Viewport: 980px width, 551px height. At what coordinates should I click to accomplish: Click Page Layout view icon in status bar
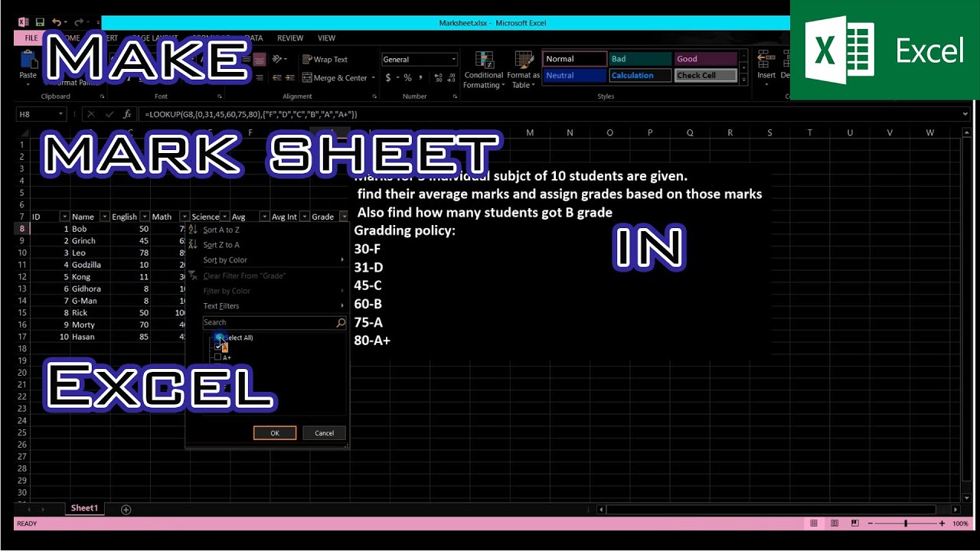coord(835,523)
